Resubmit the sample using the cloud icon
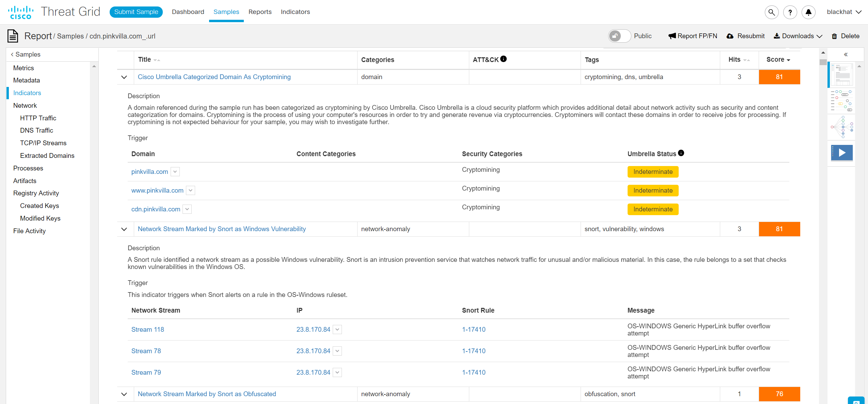Screen dimensions: 868x404 coord(730,36)
